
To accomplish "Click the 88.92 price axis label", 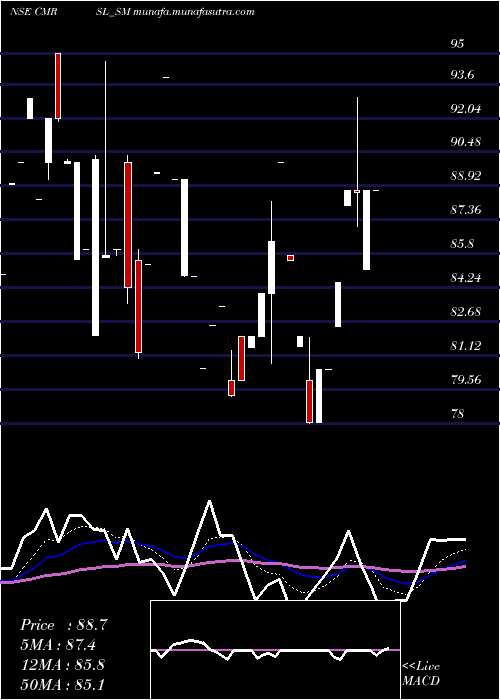I will point(465,176).
